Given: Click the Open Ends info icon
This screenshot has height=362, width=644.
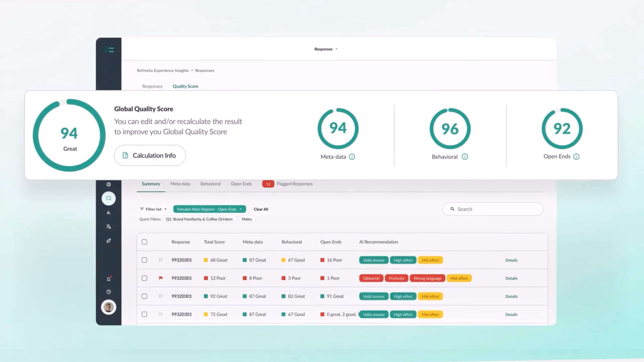Looking at the screenshot, I should coord(576,156).
